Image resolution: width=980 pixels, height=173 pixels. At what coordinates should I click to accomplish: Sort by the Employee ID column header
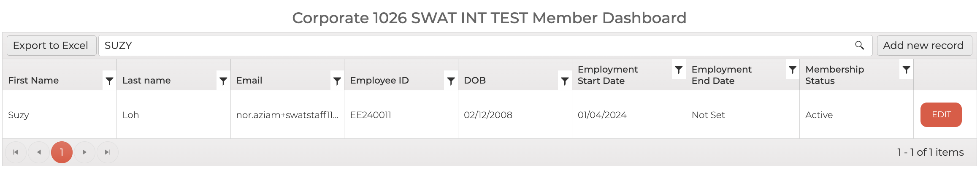coord(379,81)
